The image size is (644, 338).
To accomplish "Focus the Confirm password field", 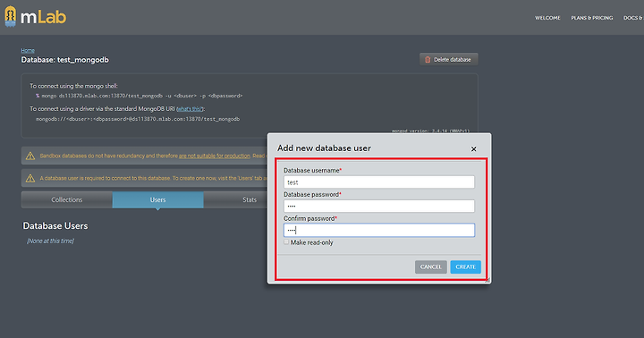I will click(x=379, y=230).
